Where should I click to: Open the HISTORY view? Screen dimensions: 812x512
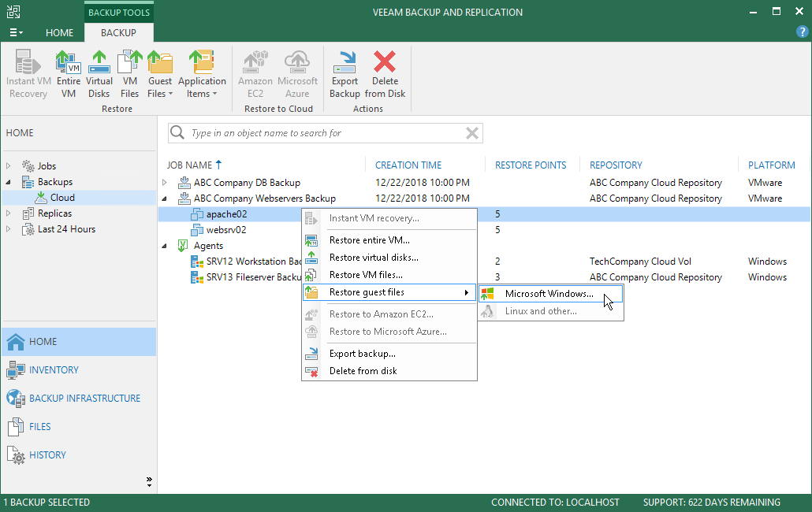pyautogui.click(x=79, y=455)
